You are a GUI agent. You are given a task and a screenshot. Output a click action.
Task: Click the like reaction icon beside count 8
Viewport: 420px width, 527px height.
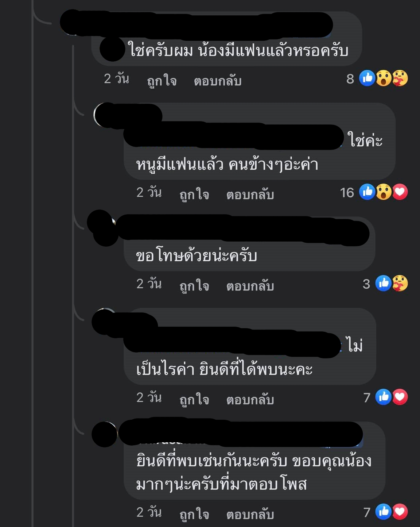[x=367, y=78]
